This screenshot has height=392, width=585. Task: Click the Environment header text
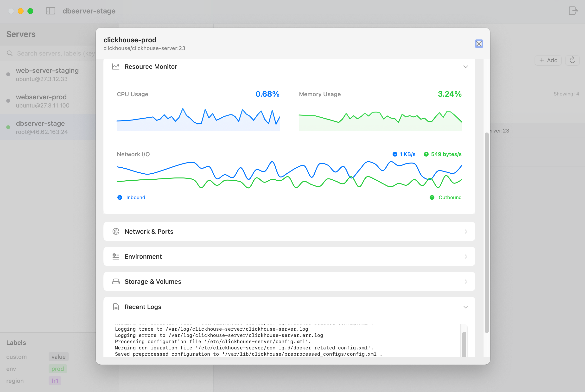click(x=143, y=257)
